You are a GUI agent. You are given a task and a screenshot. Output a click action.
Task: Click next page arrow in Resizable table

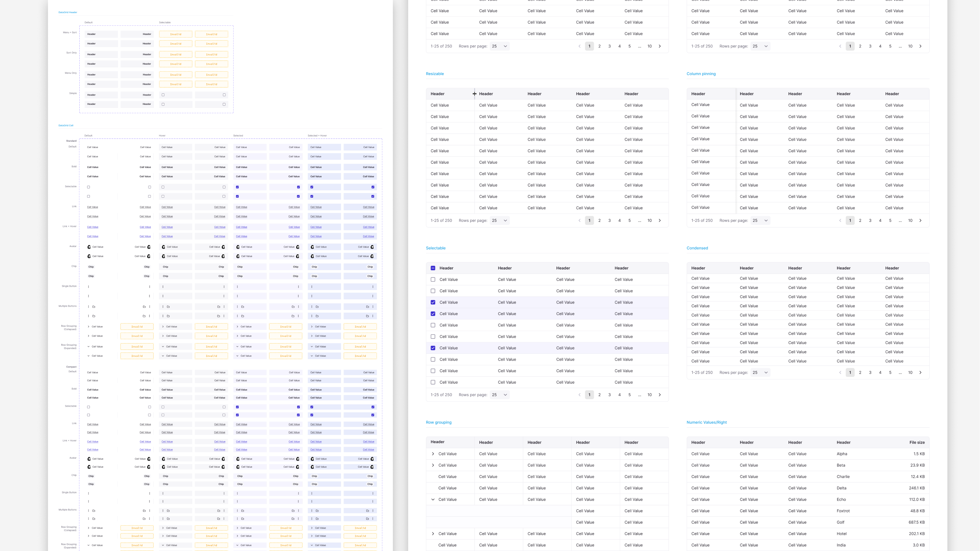pyautogui.click(x=660, y=221)
